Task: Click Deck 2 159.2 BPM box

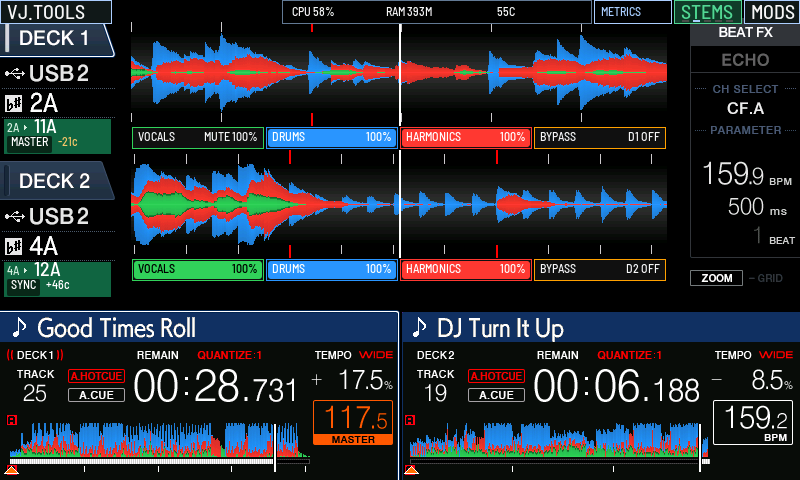Action: tap(753, 423)
